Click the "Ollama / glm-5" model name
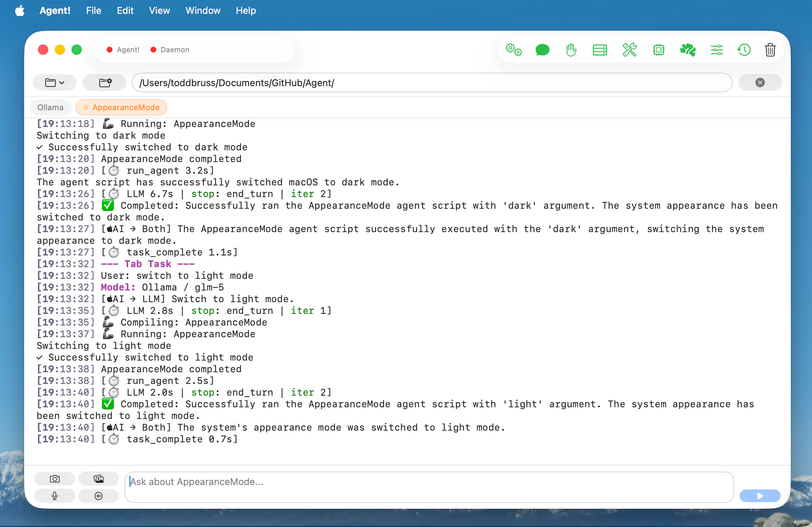This screenshot has width=812, height=527. tap(183, 287)
